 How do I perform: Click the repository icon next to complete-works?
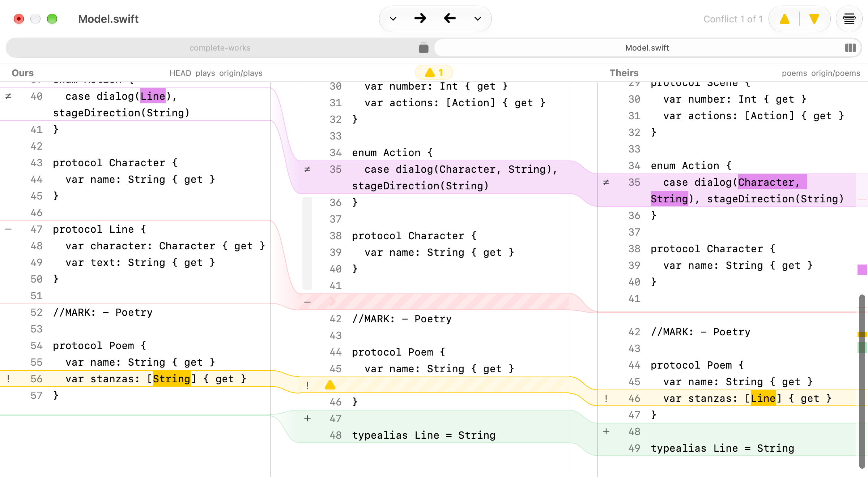click(424, 48)
